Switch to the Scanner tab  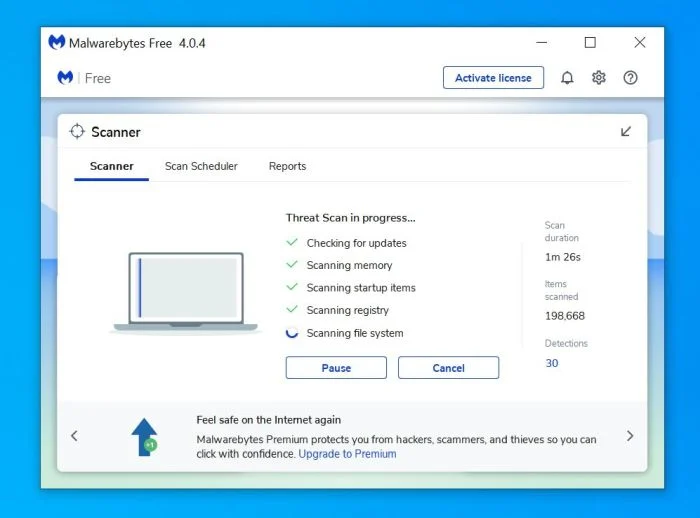point(112,166)
